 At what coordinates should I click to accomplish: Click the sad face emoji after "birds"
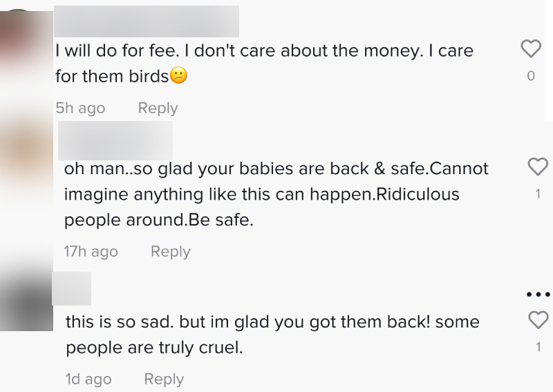point(178,77)
